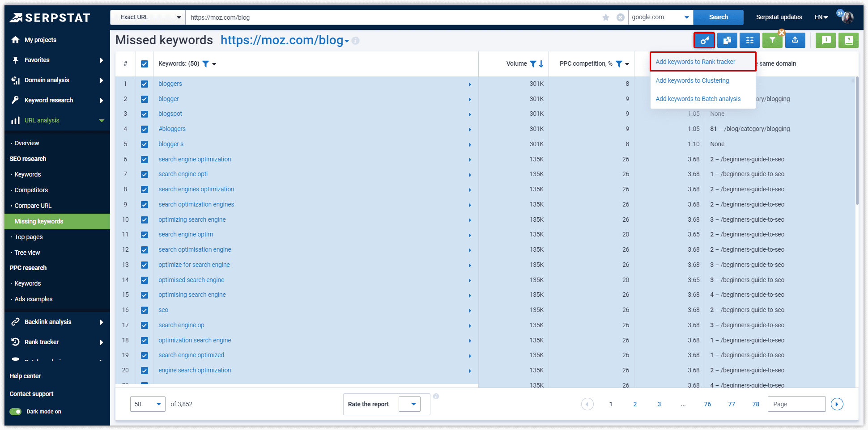
Task: Uncheck the 'seo' row checkbox
Action: point(145,310)
